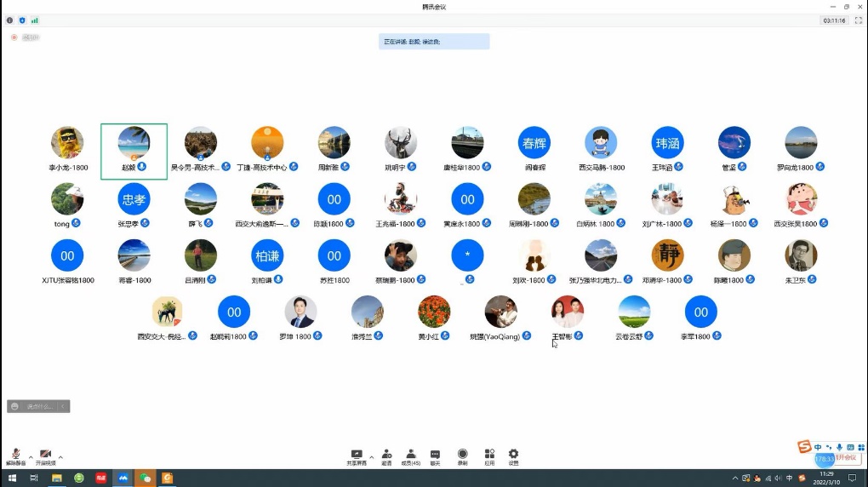
Task: Open the Share Screen tool
Action: click(x=357, y=455)
